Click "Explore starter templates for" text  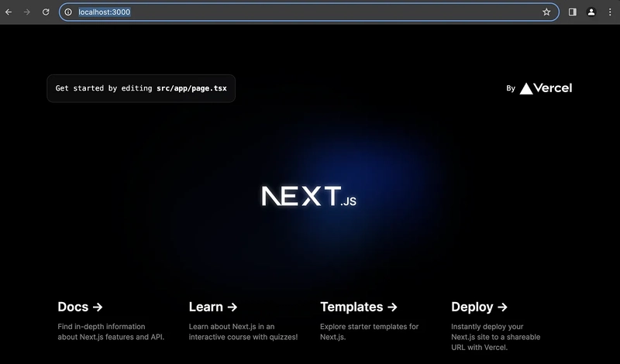click(x=370, y=327)
